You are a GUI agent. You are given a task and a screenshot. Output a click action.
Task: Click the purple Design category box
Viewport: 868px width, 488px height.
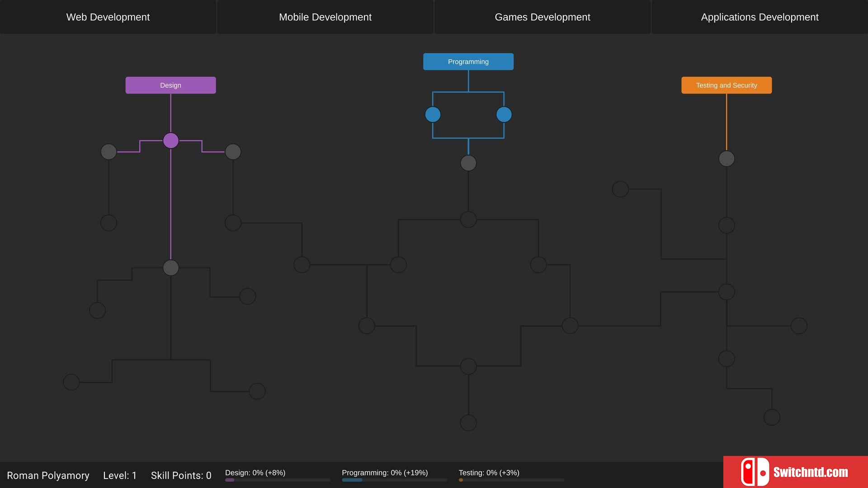pyautogui.click(x=170, y=85)
